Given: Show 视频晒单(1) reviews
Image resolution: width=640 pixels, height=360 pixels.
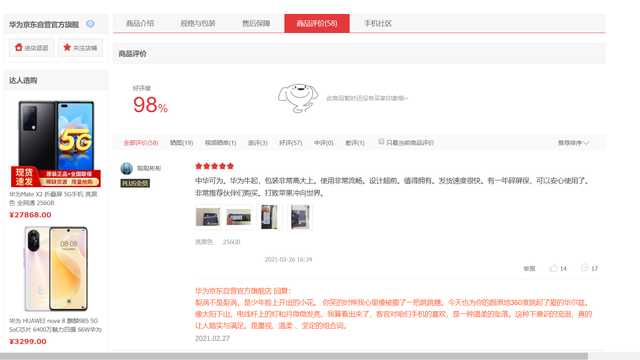Looking at the screenshot, I should tap(220, 143).
